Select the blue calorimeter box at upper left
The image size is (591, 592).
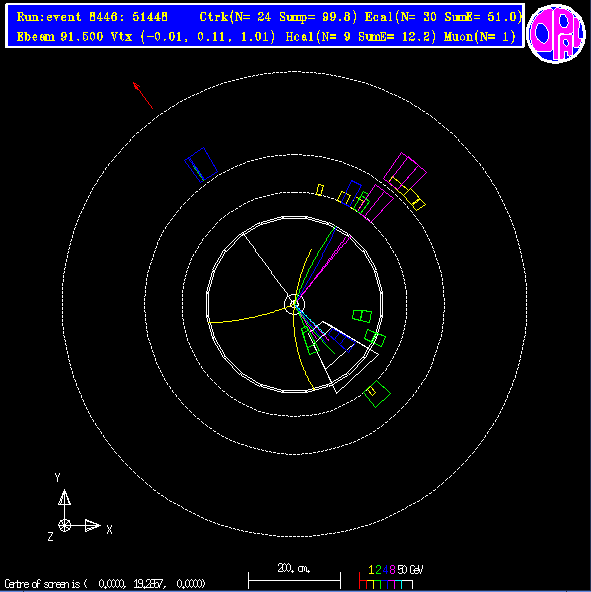201,165
